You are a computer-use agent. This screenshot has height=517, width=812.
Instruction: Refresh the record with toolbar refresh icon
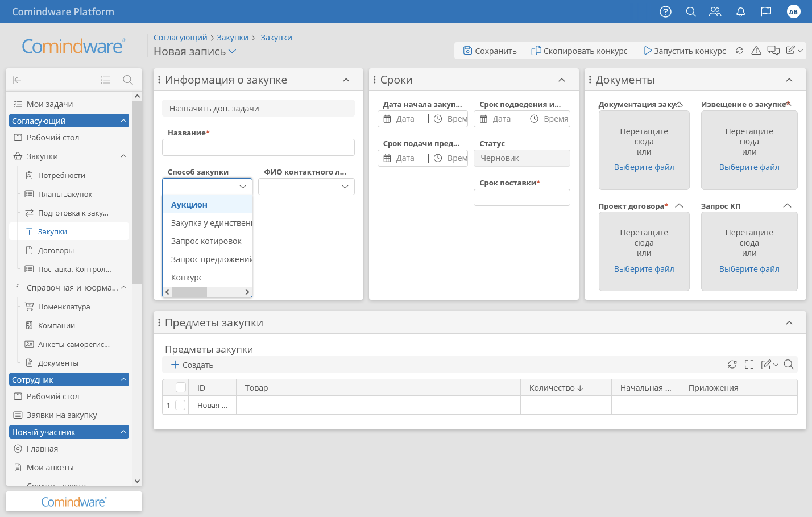pos(739,51)
